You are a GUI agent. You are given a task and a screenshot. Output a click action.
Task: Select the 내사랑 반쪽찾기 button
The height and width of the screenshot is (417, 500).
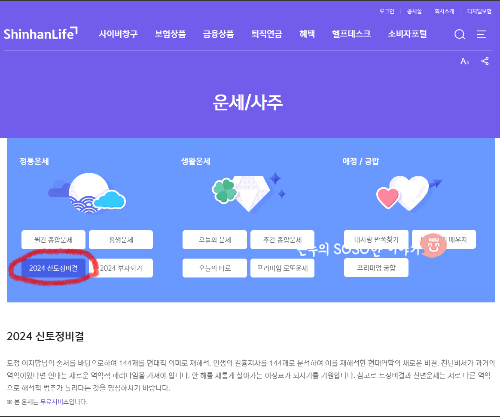click(376, 239)
